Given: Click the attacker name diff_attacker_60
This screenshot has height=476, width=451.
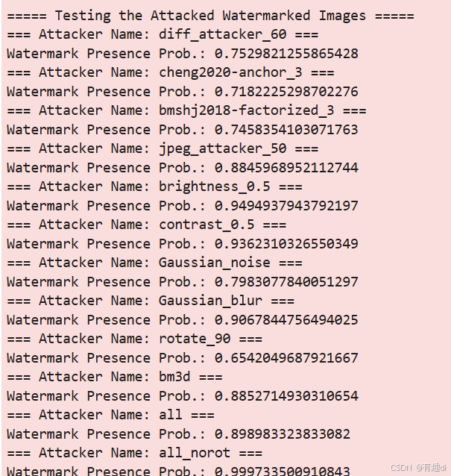Looking at the screenshot, I should pyautogui.click(x=223, y=34).
